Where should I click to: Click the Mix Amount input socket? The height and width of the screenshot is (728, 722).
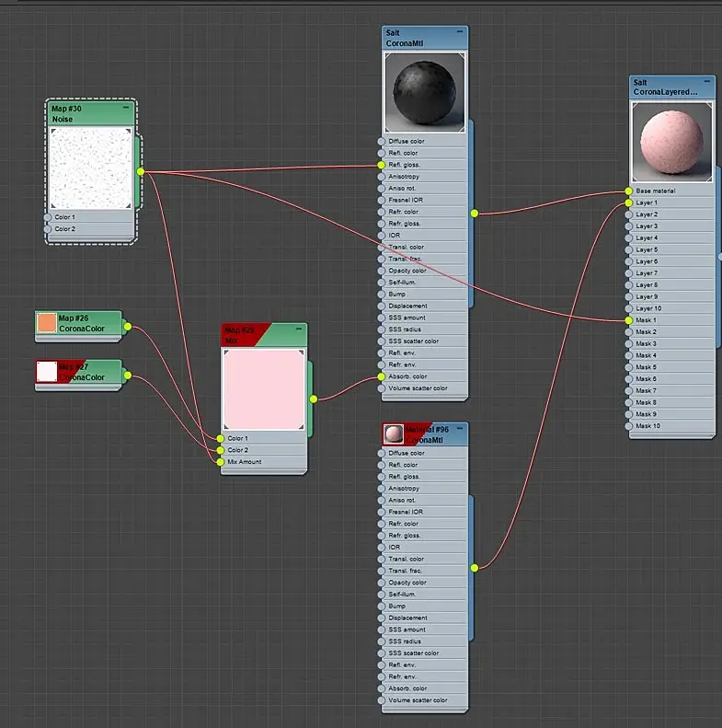point(221,462)
